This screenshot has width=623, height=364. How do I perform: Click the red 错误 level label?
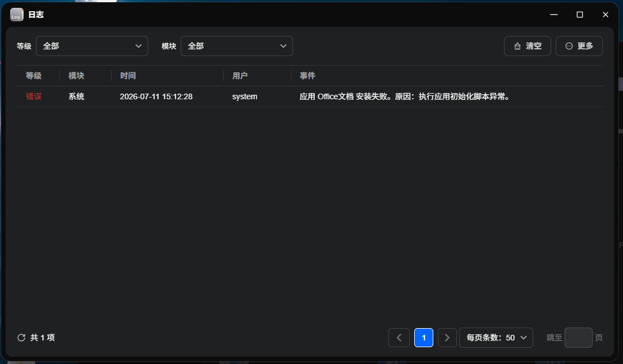[34, 96]
